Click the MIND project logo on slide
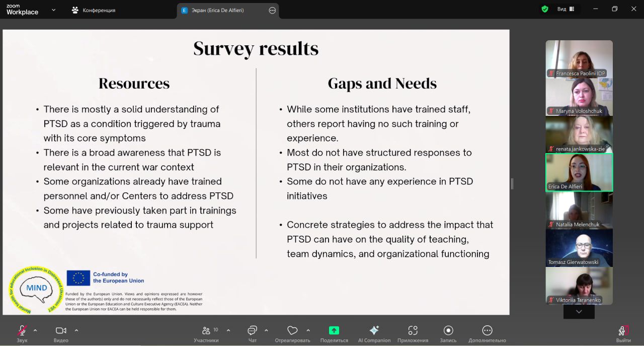Viewport: 644px width, 346px height. (36, 290)
